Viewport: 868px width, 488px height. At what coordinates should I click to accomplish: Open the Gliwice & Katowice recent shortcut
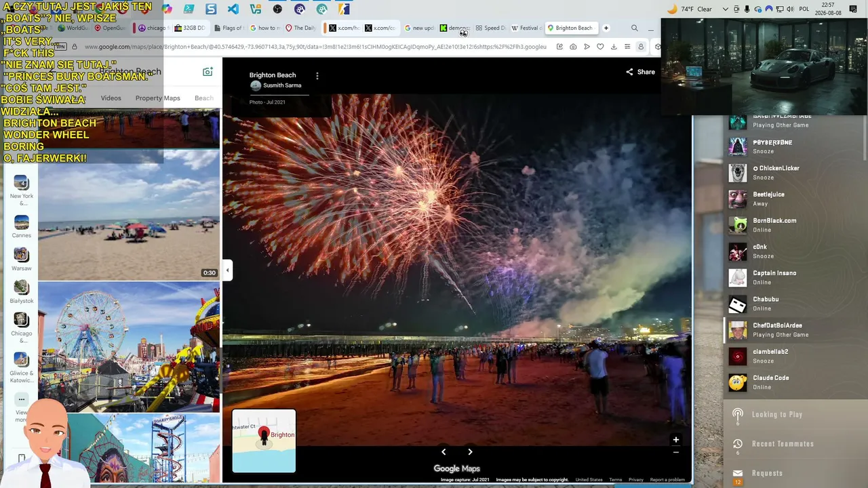[21, 368]
